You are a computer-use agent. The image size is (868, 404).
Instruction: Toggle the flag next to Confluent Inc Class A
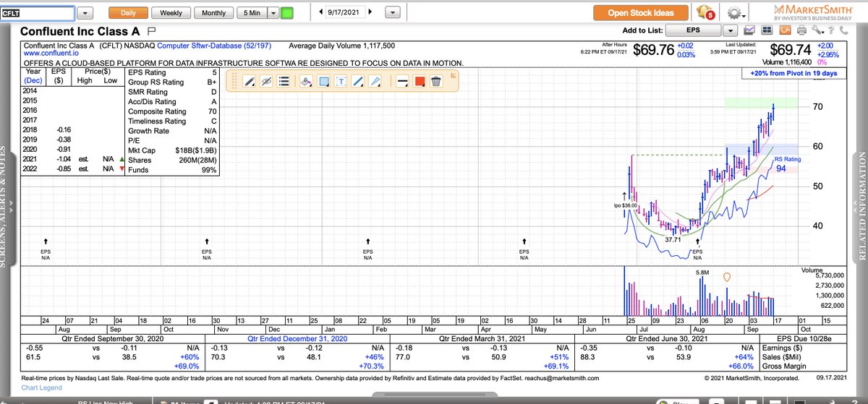152,32
